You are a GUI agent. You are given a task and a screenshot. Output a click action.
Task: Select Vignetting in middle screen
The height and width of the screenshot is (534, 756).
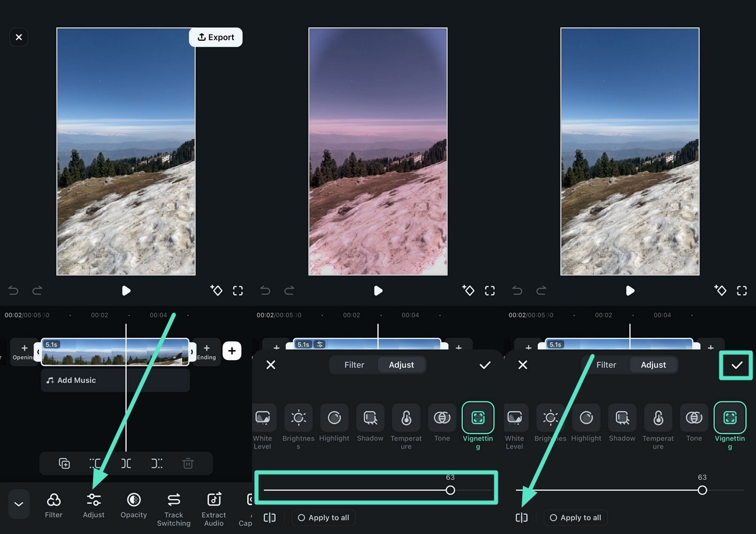478,426
